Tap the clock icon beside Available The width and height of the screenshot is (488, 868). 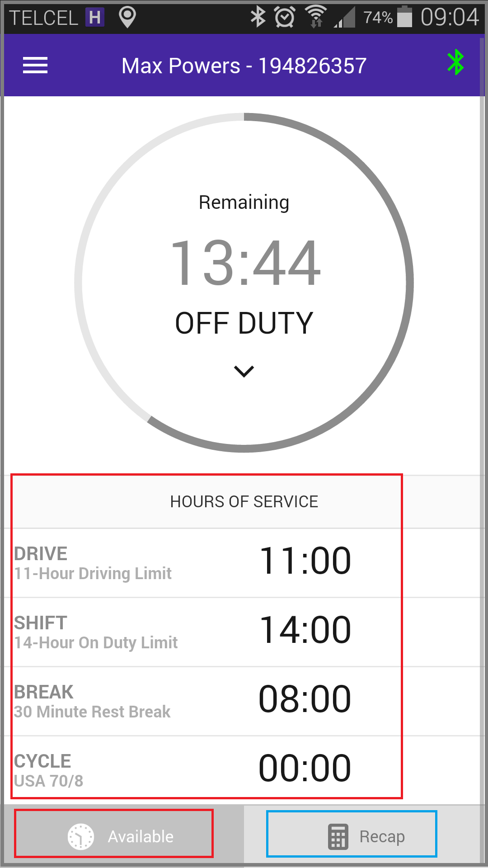click(x=80, y=837)
